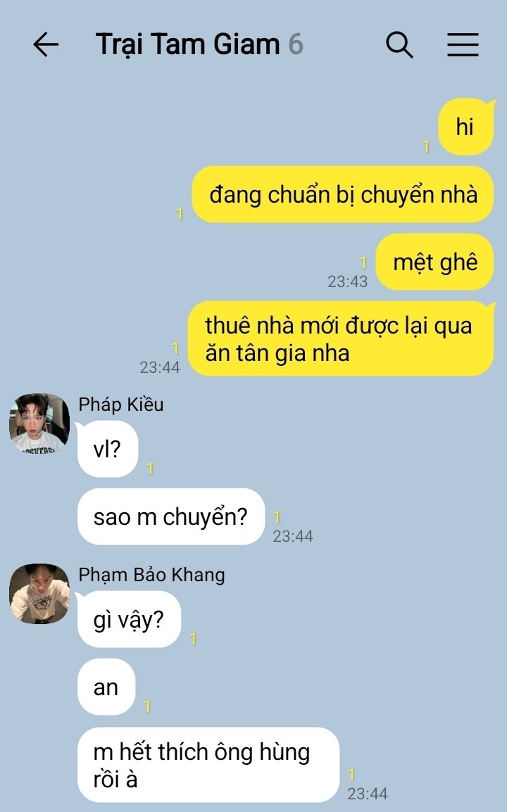The height and width of the screenshot is (812, 507).
Task: Tap the Trại Tam Giam chat title
Action: 188,44
